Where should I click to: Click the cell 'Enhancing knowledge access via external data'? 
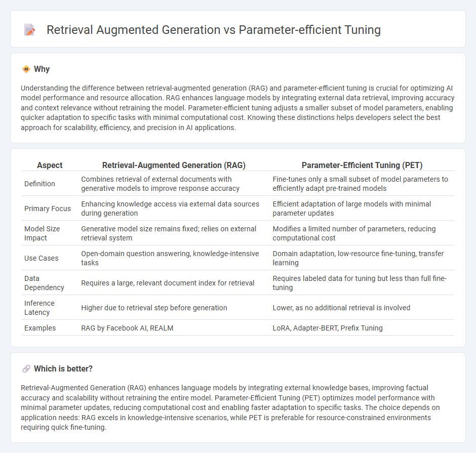[174, 209]
